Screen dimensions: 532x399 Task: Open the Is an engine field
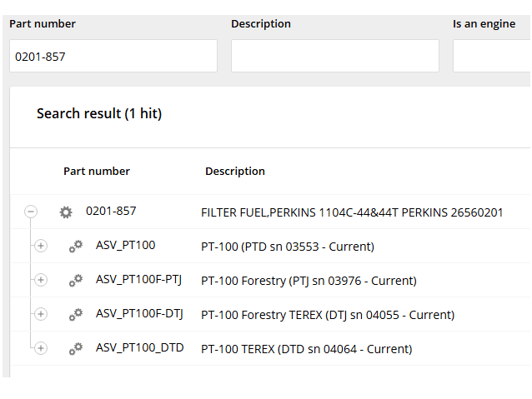[492, 57]
